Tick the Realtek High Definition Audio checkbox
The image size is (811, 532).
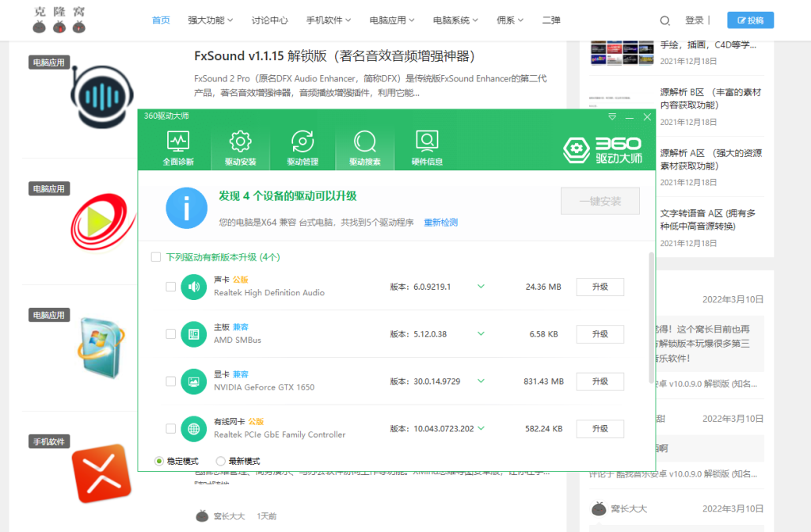point(171,287)
